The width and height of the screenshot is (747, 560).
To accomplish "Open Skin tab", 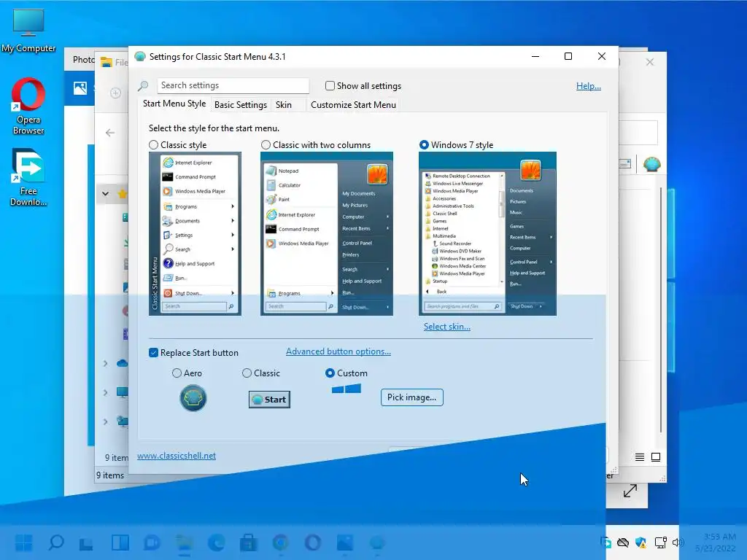I will pos(284,105).
